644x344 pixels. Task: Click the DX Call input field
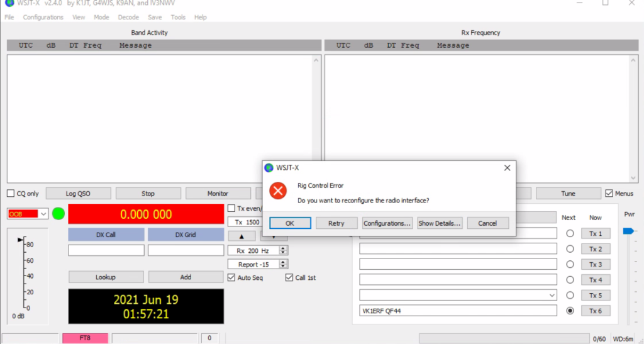[x=106, y=250]
